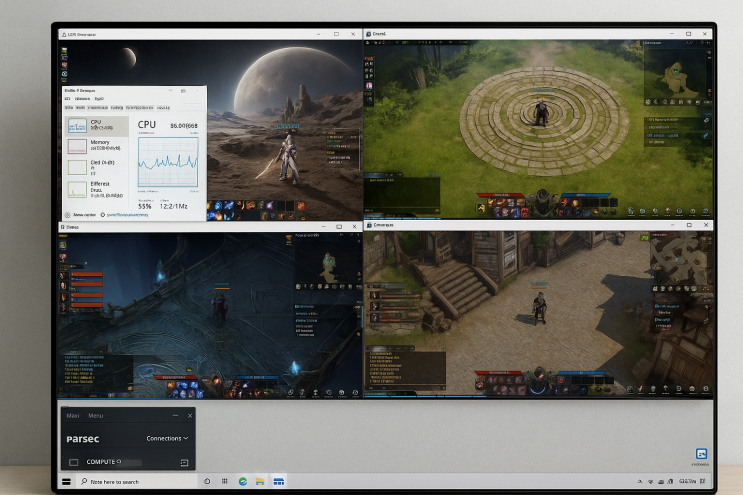Open the last menu in Task Manager's menu bar
The width and height of the screenshot is (743, 495).
[99, 99]
